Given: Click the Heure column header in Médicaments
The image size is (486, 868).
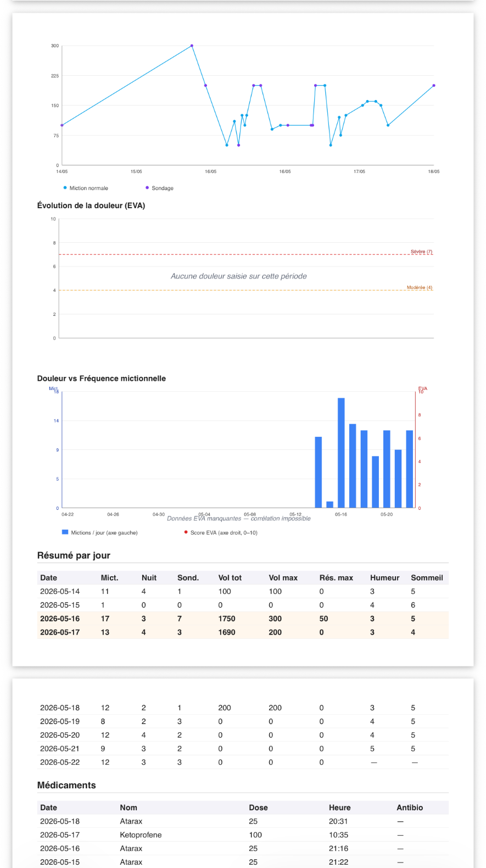Looking at the screenshot, I should pyautogui.click(x=339, y=808).
